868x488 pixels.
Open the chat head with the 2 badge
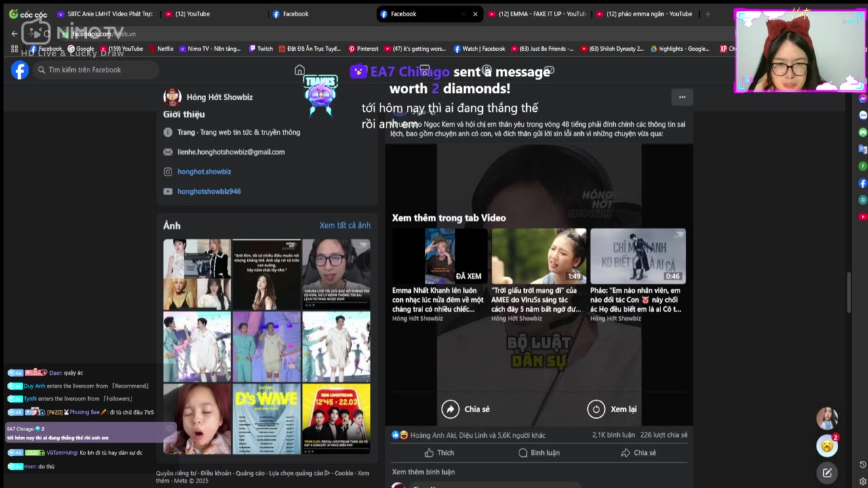pos(827,445)
